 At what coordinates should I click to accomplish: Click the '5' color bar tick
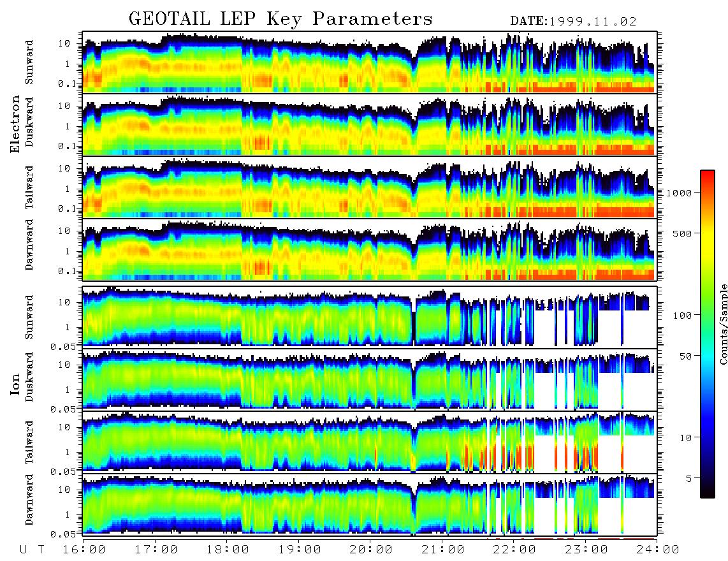pos(689,478)
